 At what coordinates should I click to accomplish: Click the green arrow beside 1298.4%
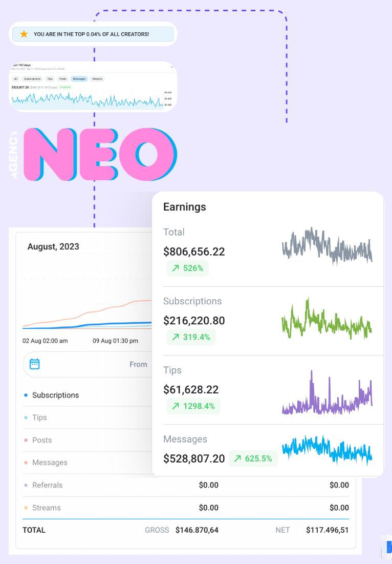click(x=176, y=406)
